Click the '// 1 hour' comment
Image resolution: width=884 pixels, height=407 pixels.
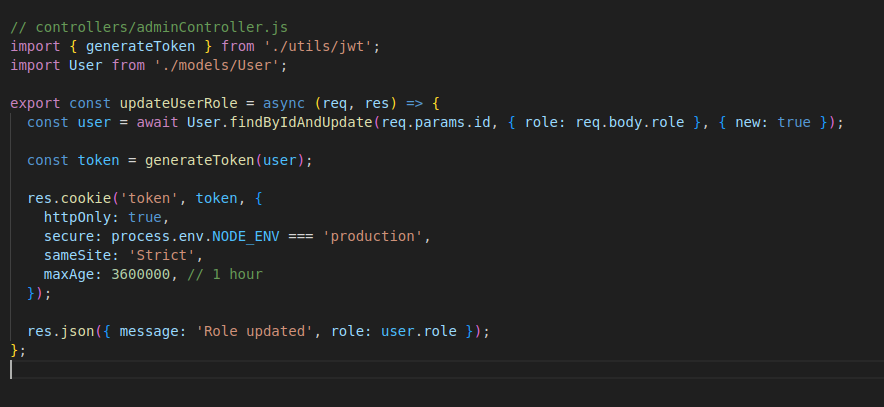224,275
